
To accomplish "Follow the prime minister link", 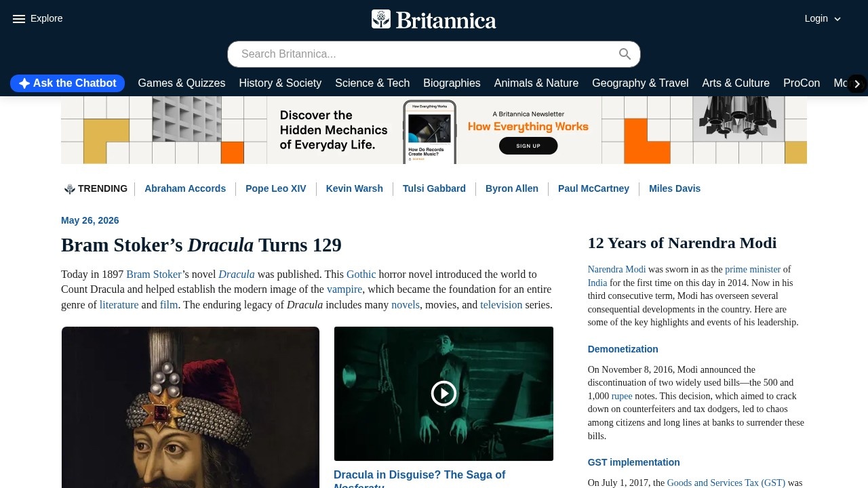I will click(753, 270).
